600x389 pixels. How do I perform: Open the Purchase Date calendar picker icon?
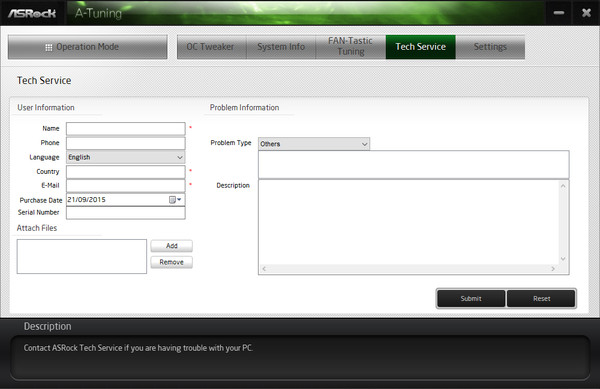pyautogui.click(x=175, y=199)
